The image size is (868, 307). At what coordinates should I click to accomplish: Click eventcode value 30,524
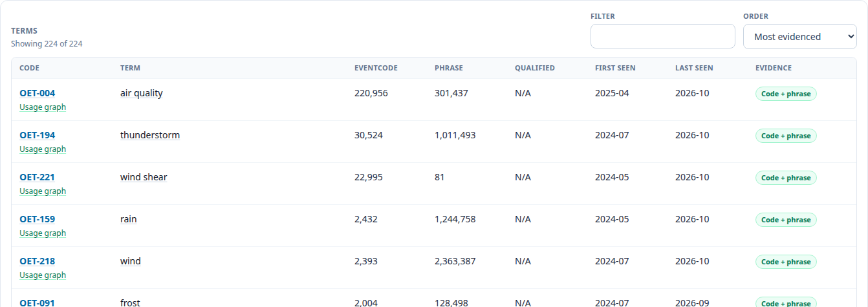[369, 135]
